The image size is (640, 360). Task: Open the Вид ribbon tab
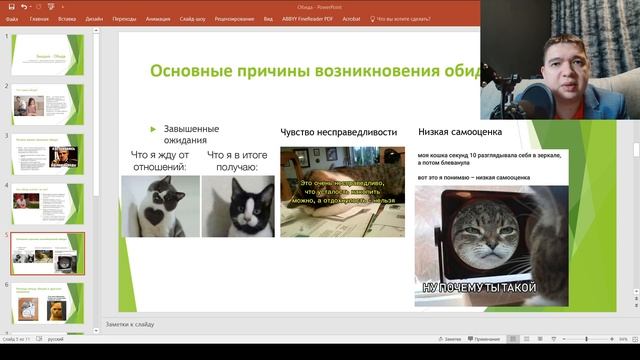point(268,19)
